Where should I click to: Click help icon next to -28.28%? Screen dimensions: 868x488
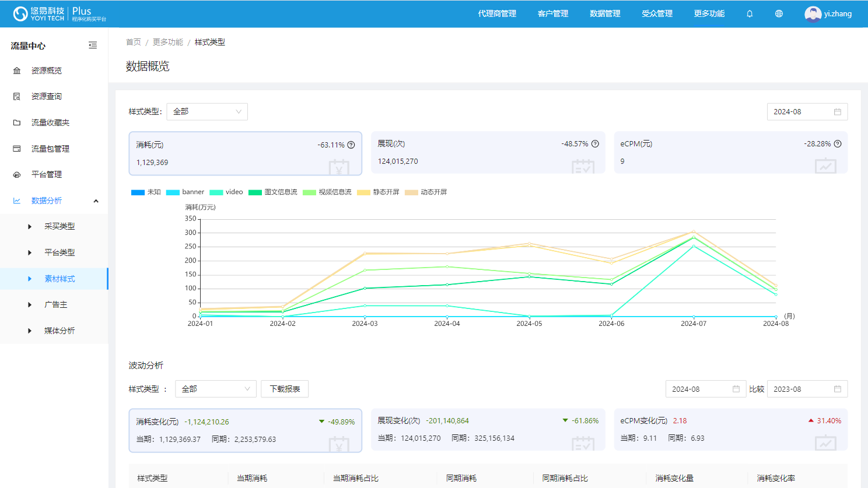[x=838, y=144]
